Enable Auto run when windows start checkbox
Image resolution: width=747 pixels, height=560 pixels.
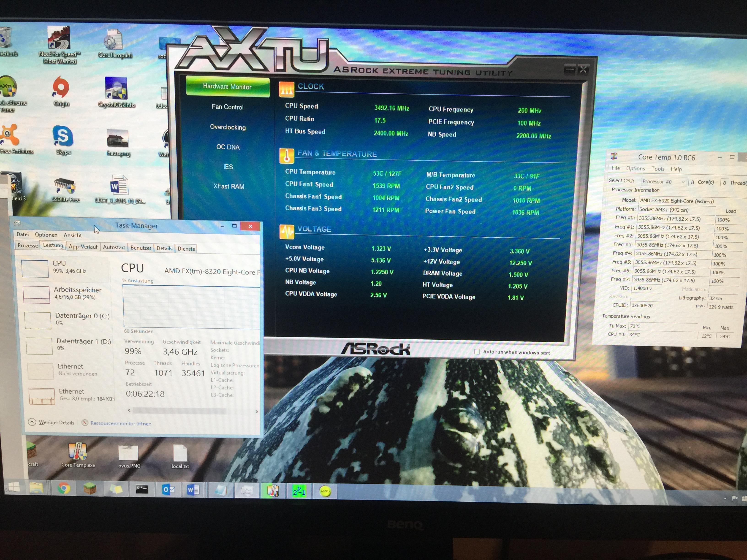click(x=477, y=352)
